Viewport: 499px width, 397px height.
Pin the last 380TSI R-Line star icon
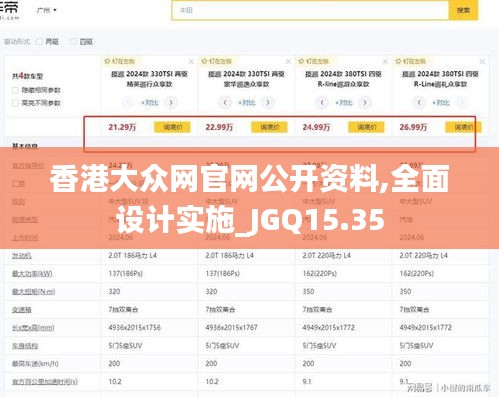pyautogui.click(x=398, y=61)
